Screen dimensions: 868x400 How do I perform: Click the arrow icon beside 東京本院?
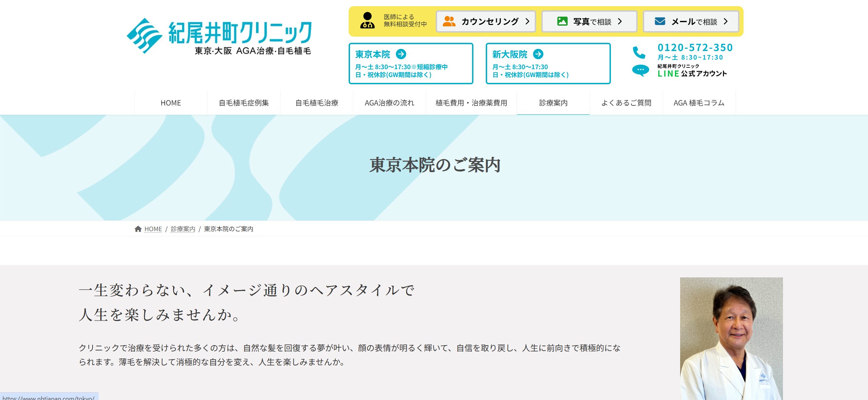(x=401, y=54)
